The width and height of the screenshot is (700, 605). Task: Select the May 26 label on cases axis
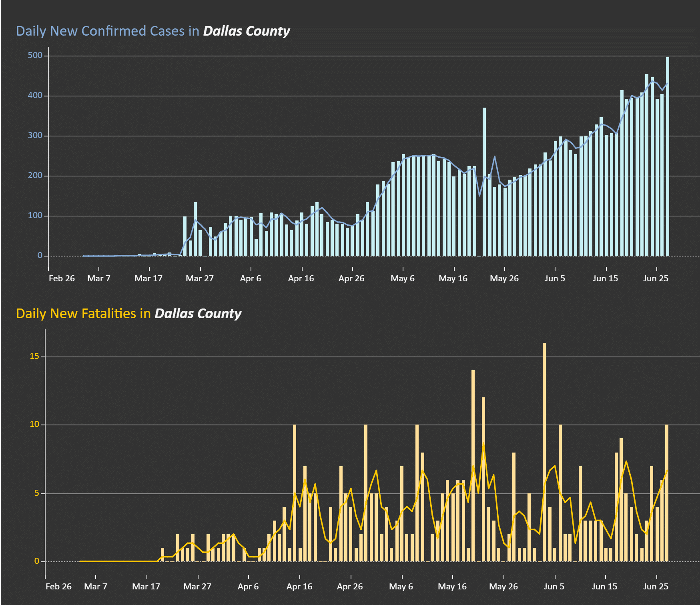click(504, 278)
